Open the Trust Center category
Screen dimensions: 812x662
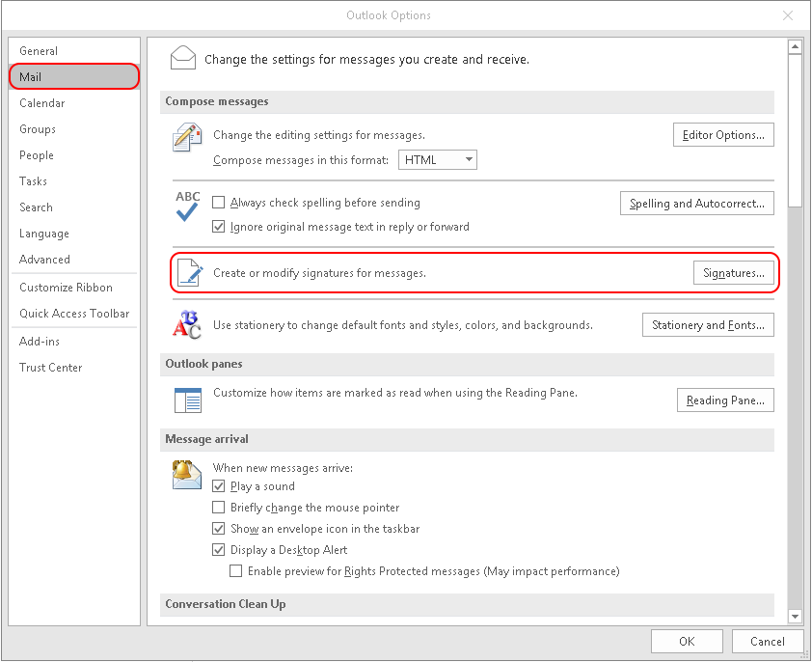pyautogui.click(x=74, y=367)
